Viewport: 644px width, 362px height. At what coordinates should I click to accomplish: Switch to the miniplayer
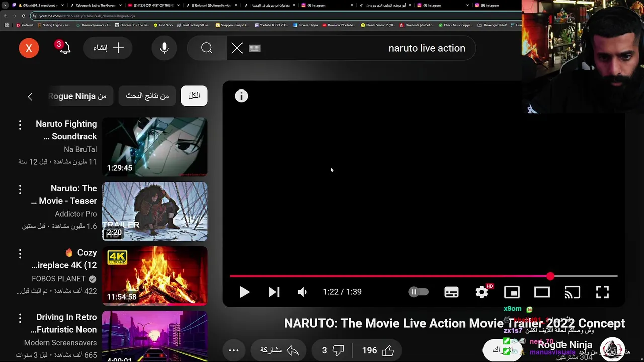click(512, 292)
